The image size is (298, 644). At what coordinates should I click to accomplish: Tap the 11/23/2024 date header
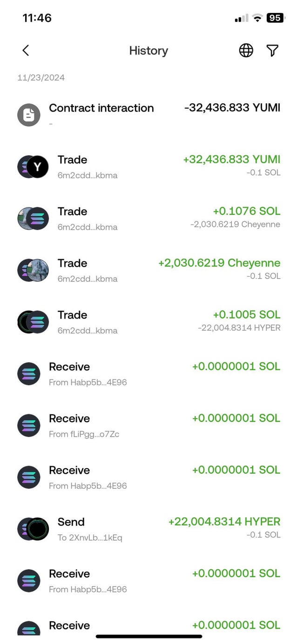tap(41, 78)
